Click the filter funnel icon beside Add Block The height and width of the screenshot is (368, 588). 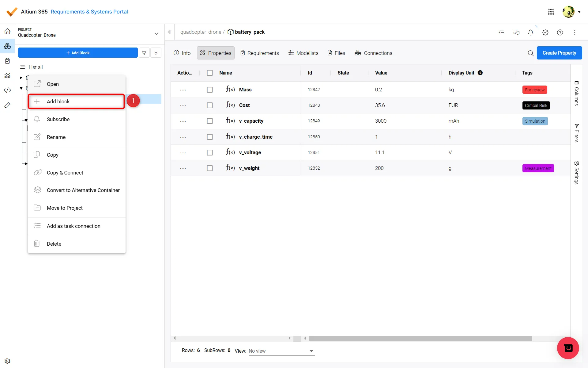coord(144,53)
